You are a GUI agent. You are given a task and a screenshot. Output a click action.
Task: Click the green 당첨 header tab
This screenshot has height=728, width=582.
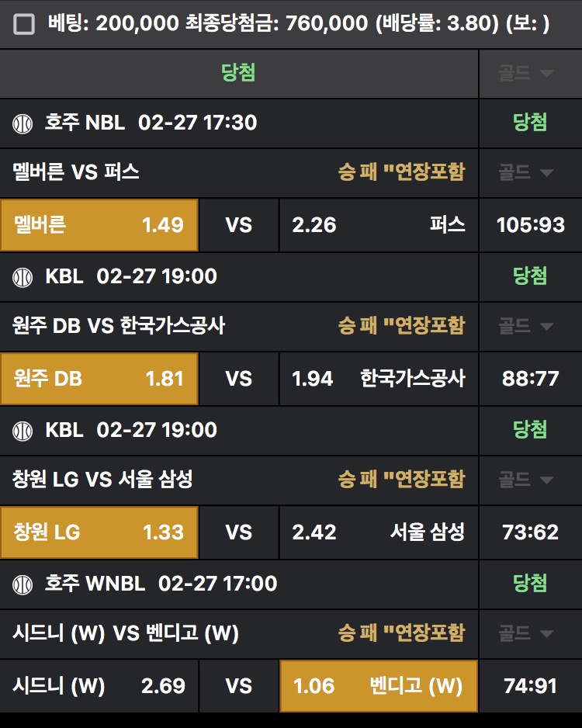coord(238,73)
